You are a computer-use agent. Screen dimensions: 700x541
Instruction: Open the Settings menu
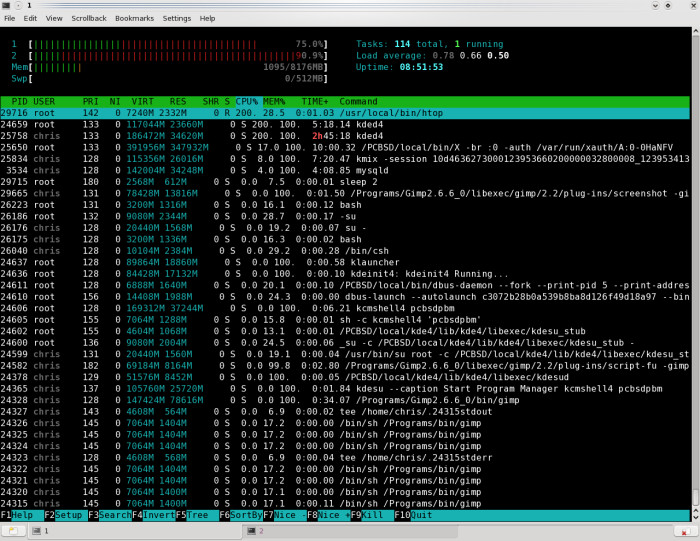[x=177, y=18]
